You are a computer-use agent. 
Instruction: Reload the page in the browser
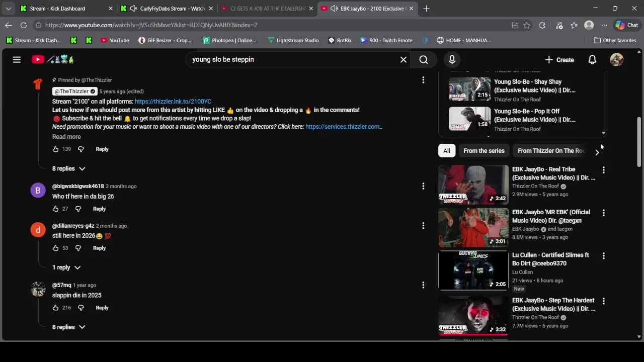[x=24, y=25]
